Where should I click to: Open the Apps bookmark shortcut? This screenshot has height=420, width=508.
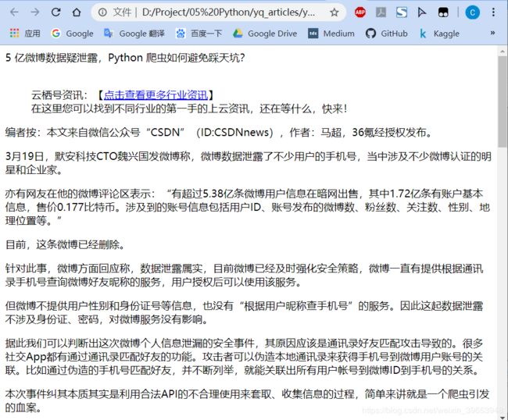point(25,34)
